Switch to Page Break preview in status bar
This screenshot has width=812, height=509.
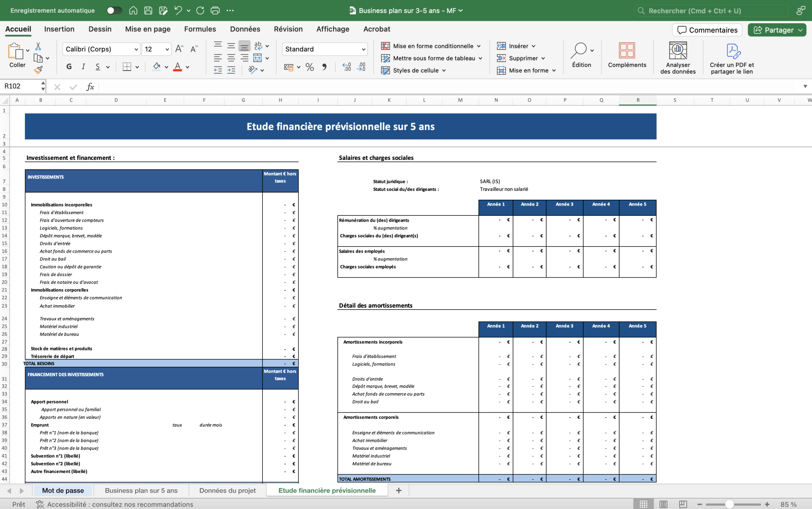[x=683, y=504]
